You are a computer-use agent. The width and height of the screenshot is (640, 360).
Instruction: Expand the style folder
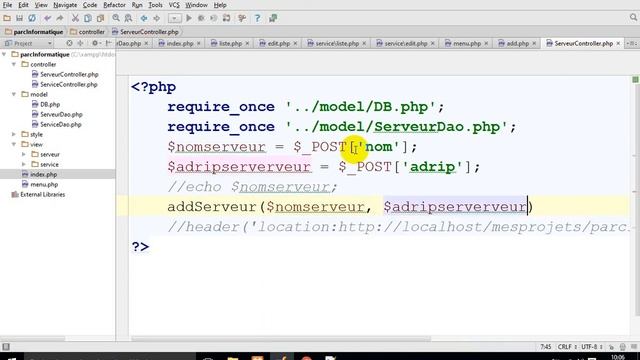(x=14, y=134)
